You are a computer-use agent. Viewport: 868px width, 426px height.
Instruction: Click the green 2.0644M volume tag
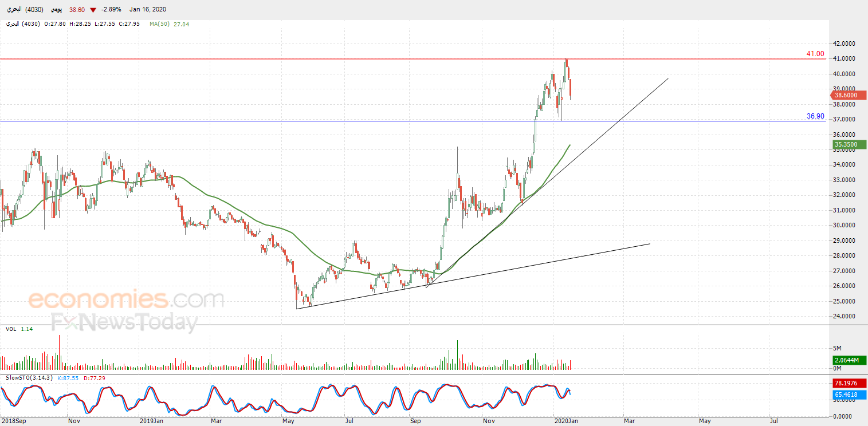pos(846,360)
